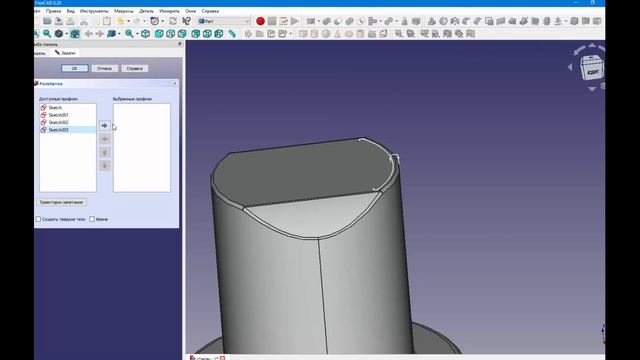
Task: Open the Draw style dropdown arrow
Action: (x=67, y=34)
